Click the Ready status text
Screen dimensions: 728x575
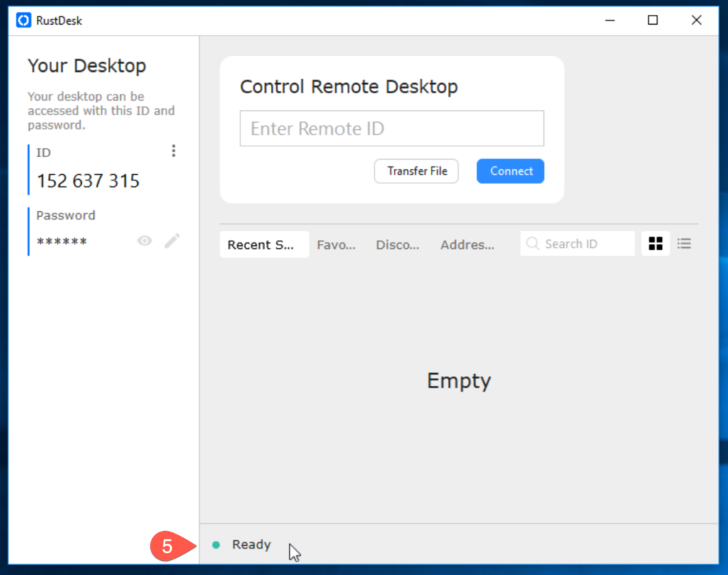[x=251, y=545]
